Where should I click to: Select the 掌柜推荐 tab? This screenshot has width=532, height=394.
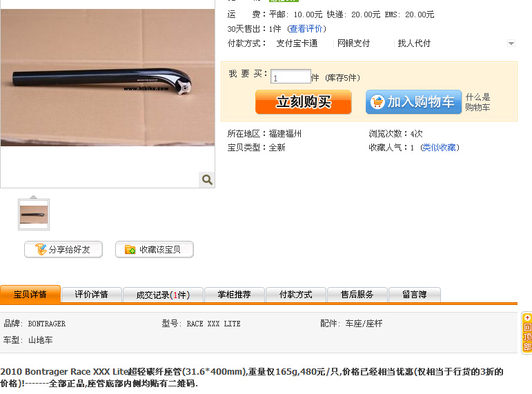(x=235, y=295)
